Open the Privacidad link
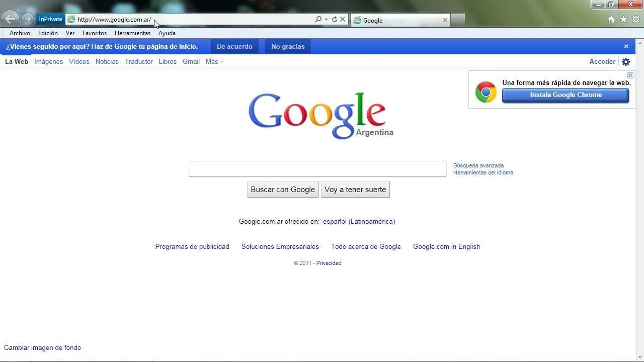The width and height of the screenshot is (644, 362). pos(329,263)
